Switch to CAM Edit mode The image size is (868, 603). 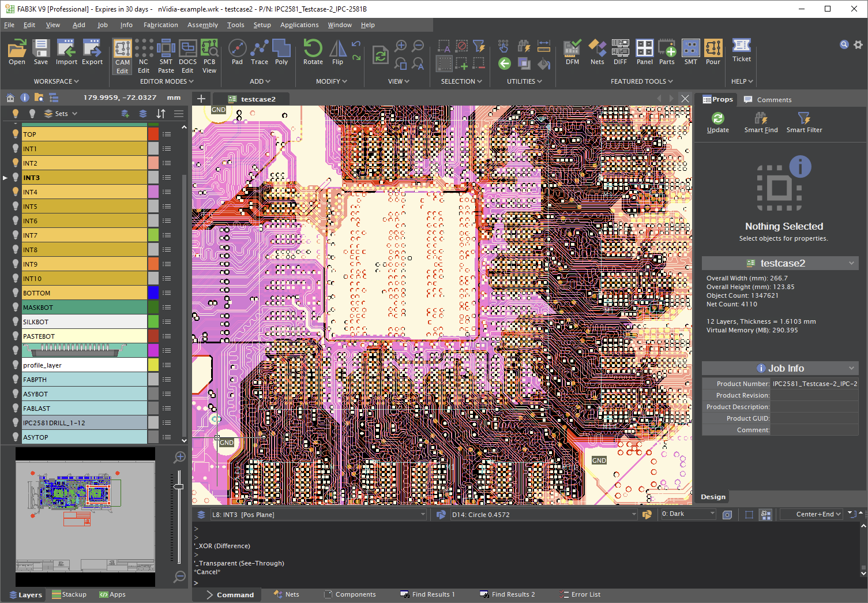coord(122,57)
